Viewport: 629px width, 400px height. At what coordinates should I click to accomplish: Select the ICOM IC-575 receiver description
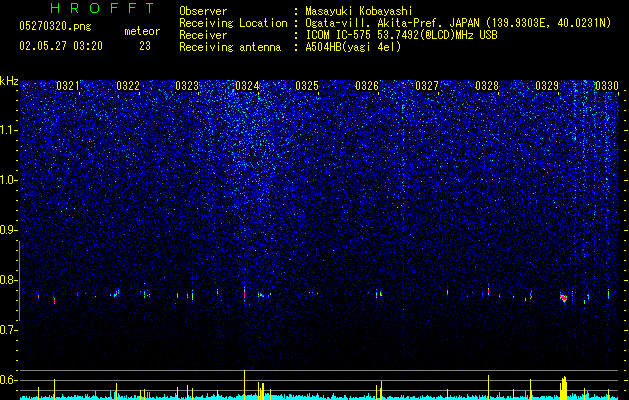[x=401, y=35]
